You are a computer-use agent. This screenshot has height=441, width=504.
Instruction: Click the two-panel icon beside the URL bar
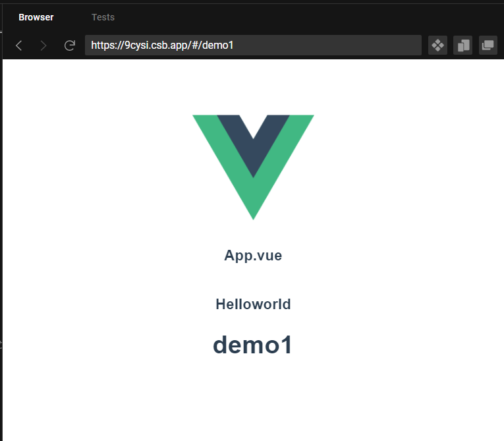(463, 45)
